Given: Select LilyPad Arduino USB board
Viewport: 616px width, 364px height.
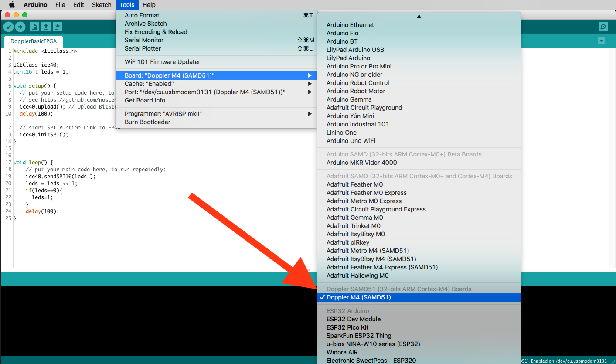Looking at the screenshot, I should [x=419, y=50].
